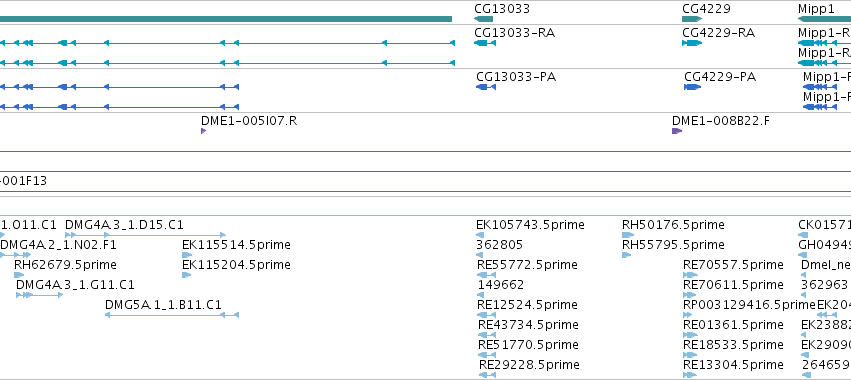Open the CG13033 gene label
This screenshot has width=851, height=380.
click(x=502, y=9)
